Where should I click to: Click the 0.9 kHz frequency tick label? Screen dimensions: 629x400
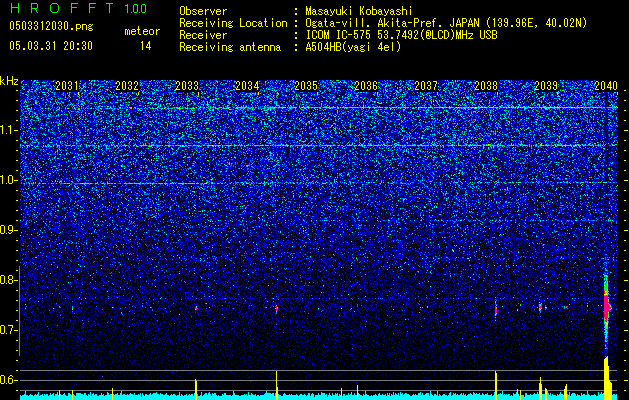pyautogui.click(x=8, y=230)
